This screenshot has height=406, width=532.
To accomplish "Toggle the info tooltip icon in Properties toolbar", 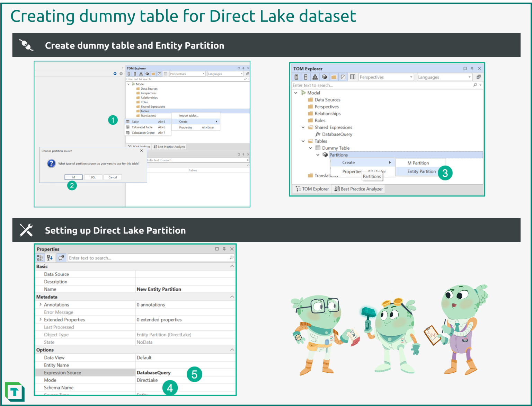I will point(61,257).
